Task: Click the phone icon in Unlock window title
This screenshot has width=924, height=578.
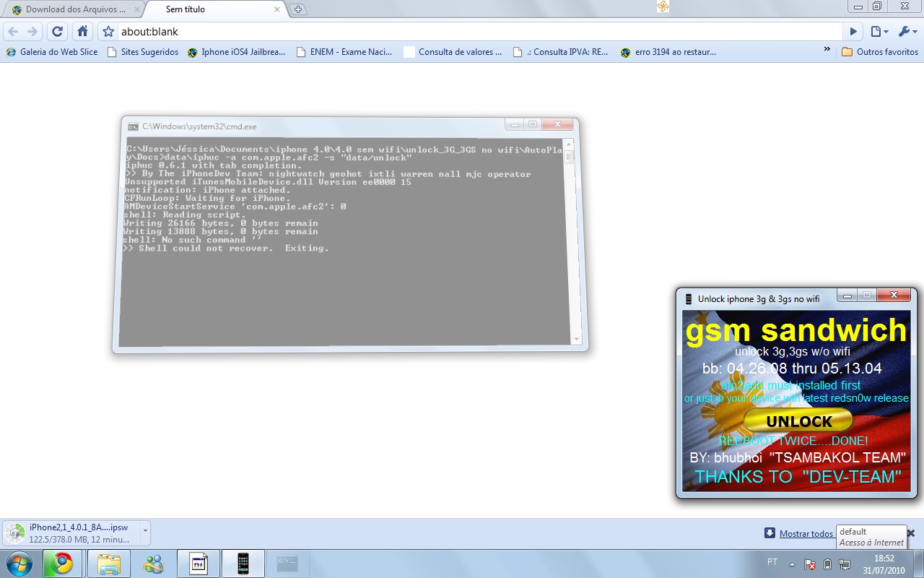Action: [x=689, y=299]
